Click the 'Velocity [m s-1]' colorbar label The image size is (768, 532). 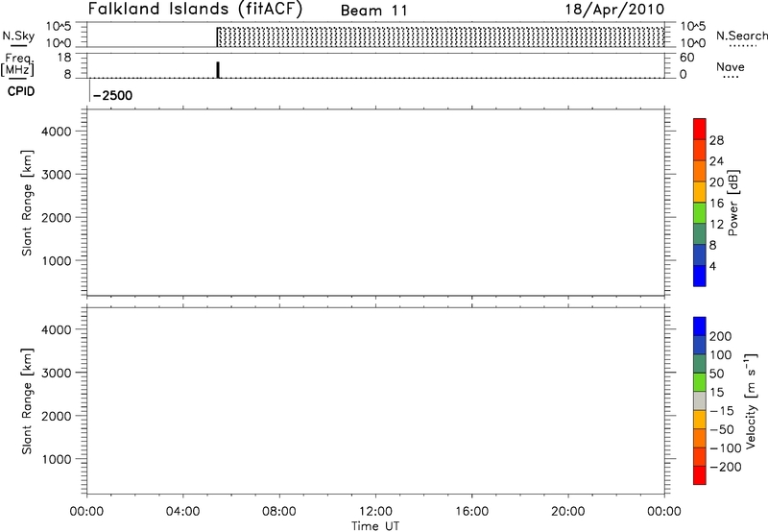pyautogui.click(x=750, y=400)
